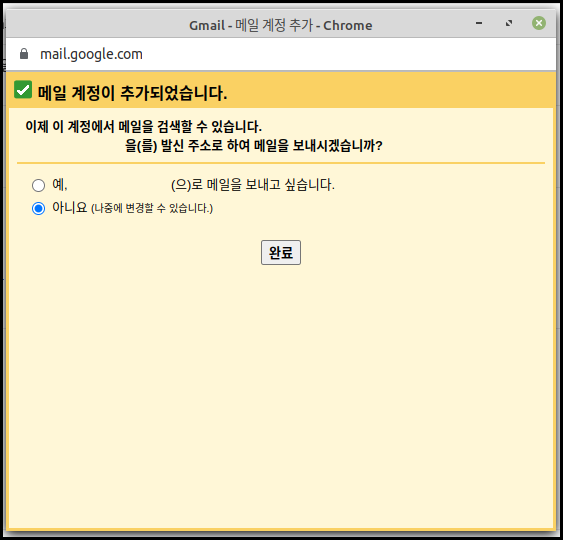
Task: Click '(으)로 메일을 보내고 싶습니다.' label
Action: [253, 185]
